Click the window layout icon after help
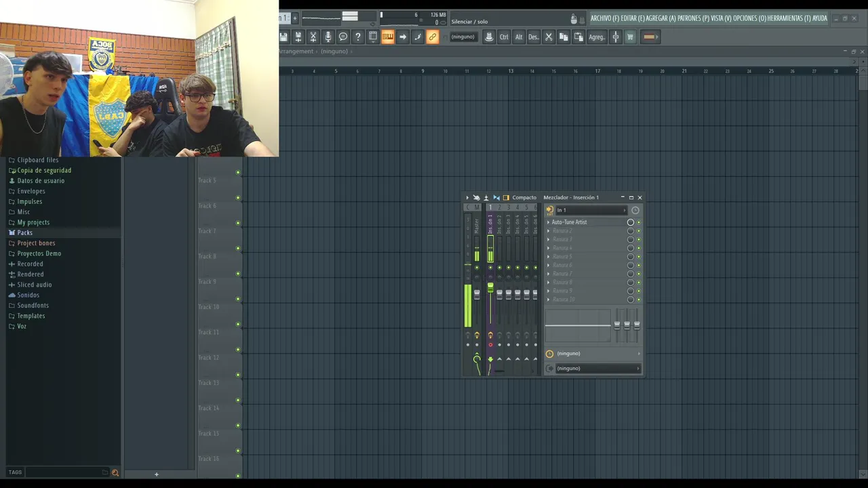The width and height of the screenshot is (868, 488). (x=373, y=37)
